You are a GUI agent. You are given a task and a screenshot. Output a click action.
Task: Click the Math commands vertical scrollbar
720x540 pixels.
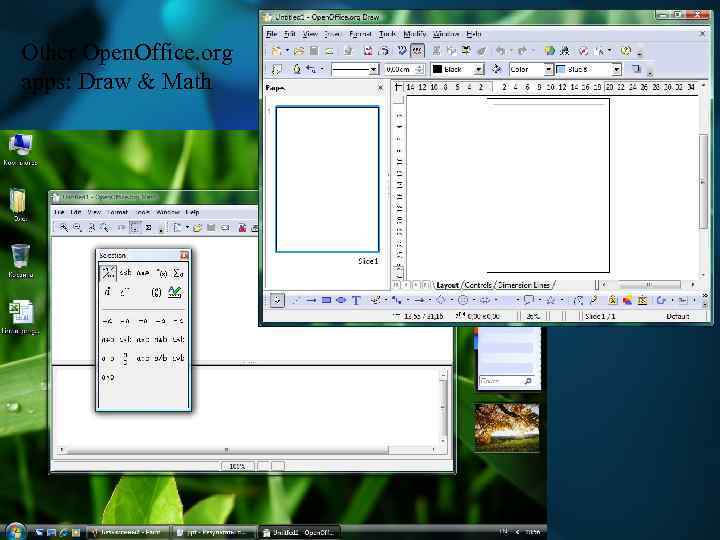tap(443, 408)
